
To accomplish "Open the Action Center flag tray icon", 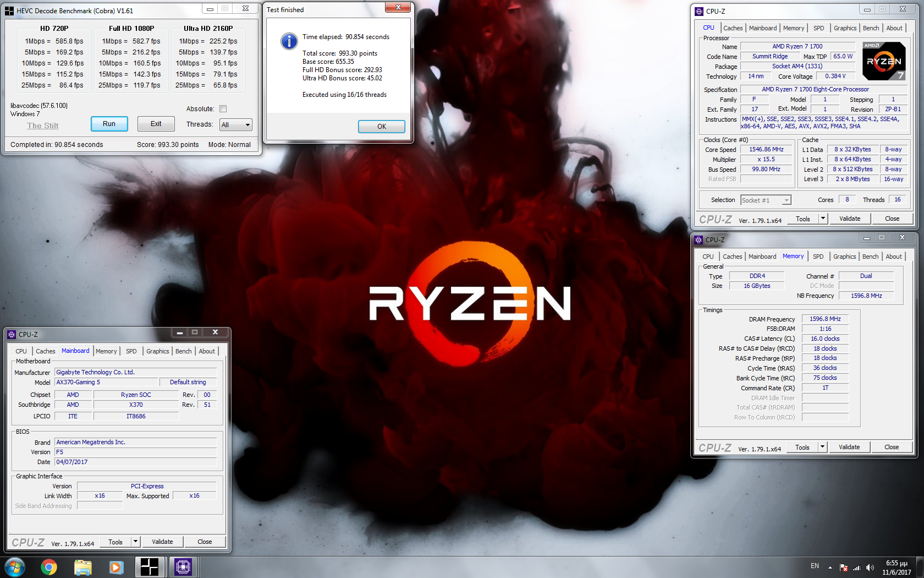I will click(x=843, y=568).
